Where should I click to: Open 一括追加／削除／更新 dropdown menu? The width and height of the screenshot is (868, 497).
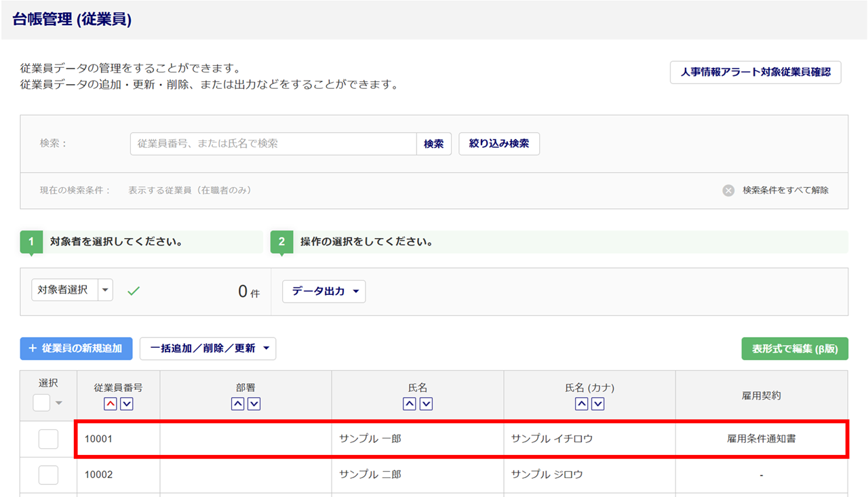coord(208,349)
